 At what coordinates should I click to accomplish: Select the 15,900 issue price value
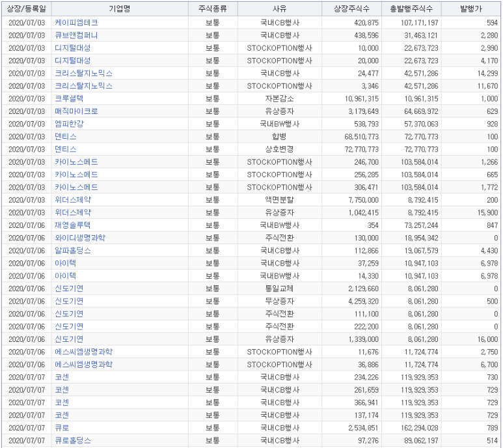[487, 212]
